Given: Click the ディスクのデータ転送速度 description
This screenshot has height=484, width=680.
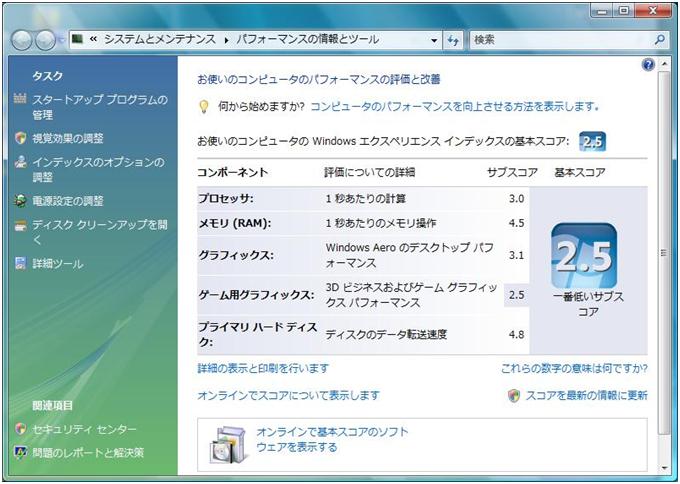Looking at the screenshot, I should click(386, 334).
